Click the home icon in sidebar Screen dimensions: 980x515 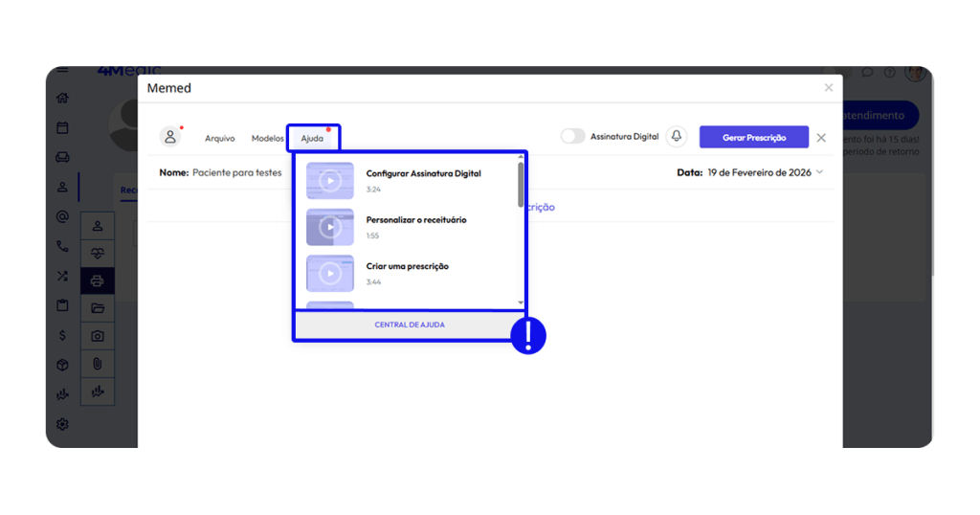tap(62, 98)
